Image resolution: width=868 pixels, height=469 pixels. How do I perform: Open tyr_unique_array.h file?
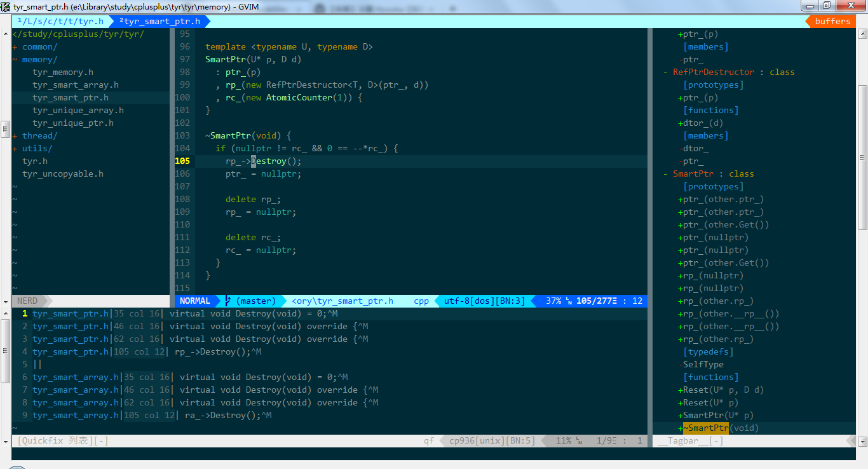78,110
